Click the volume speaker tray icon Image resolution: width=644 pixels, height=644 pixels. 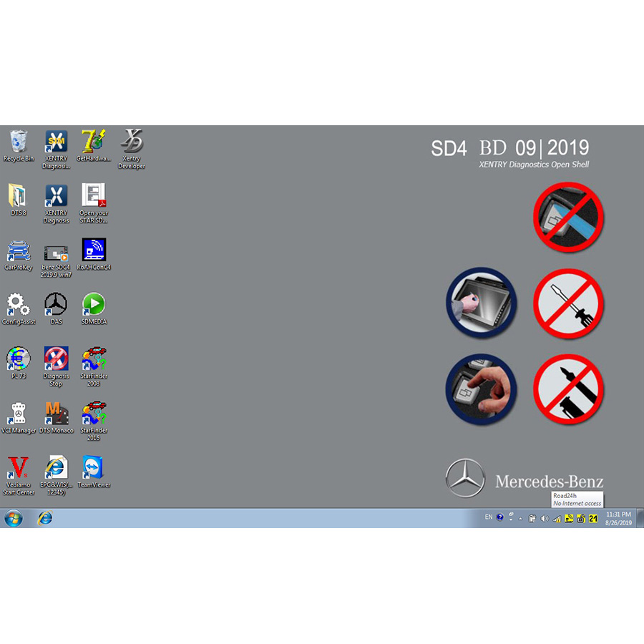coord(545,518)
